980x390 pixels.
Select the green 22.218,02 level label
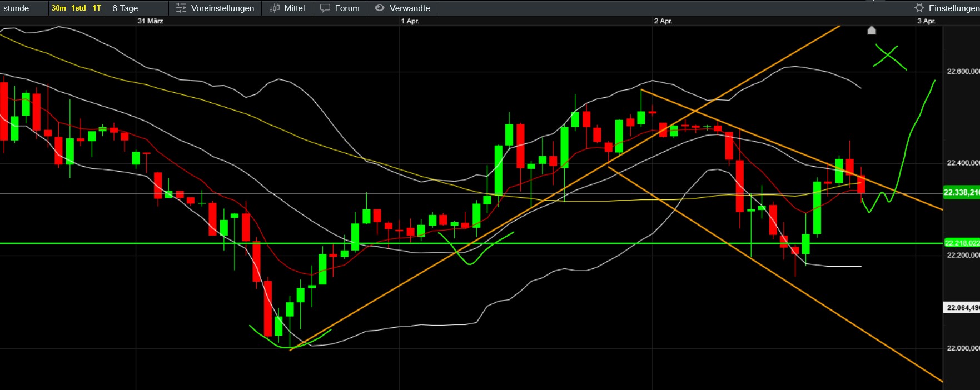(x=962, y=243)
